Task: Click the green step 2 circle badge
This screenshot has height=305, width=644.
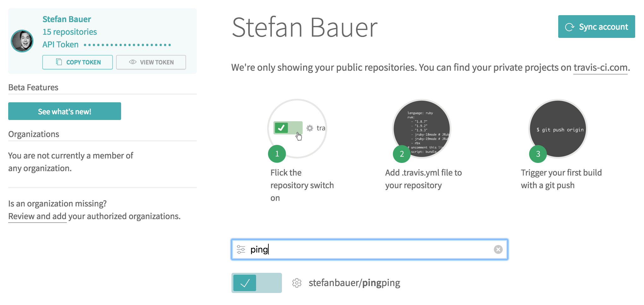Action: coord(402,154)
